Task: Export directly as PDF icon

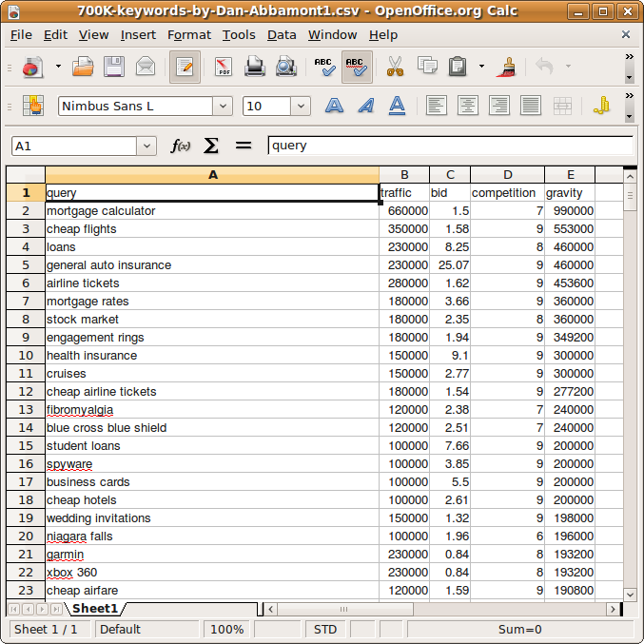Action: click(223, 67)
